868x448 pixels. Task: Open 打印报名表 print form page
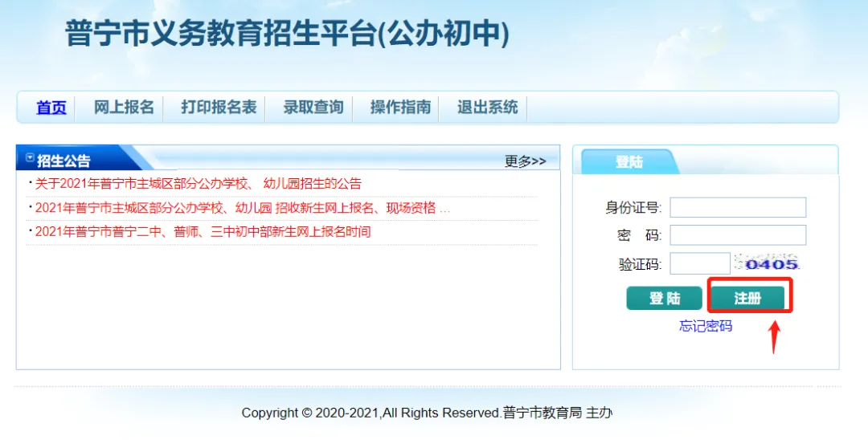coord(219,107)
